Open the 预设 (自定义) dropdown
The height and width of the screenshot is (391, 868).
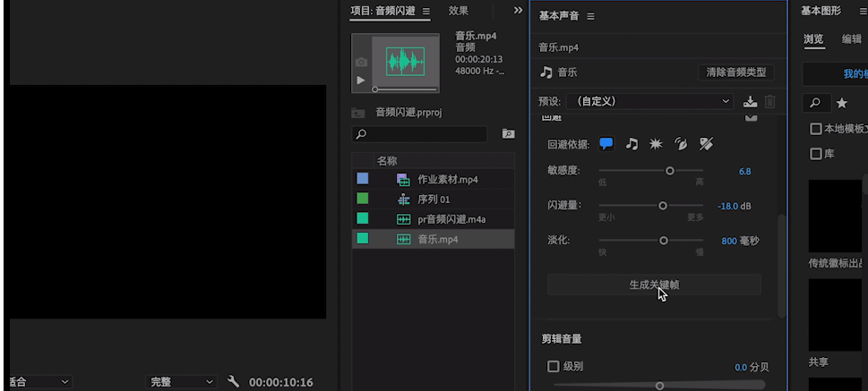click(650, 102)
